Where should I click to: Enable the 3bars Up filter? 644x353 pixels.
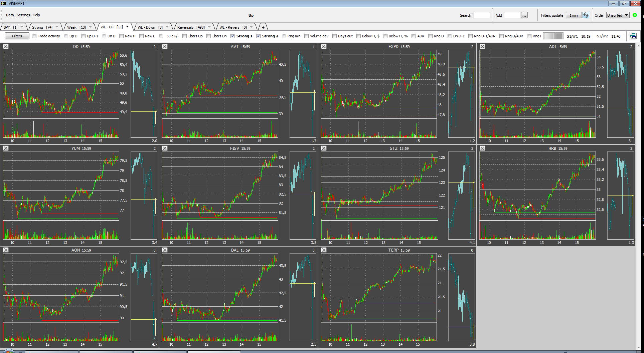point(185,36)
